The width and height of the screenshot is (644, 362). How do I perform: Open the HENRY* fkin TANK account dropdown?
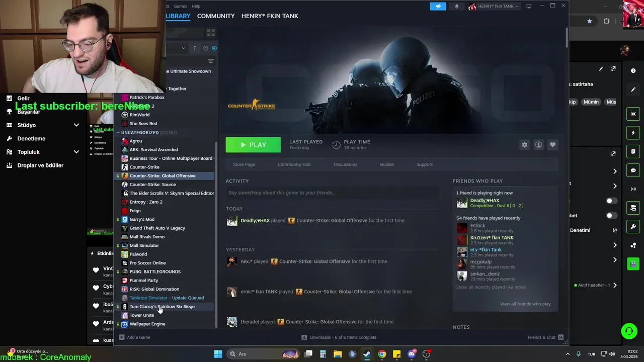[493, 6]
